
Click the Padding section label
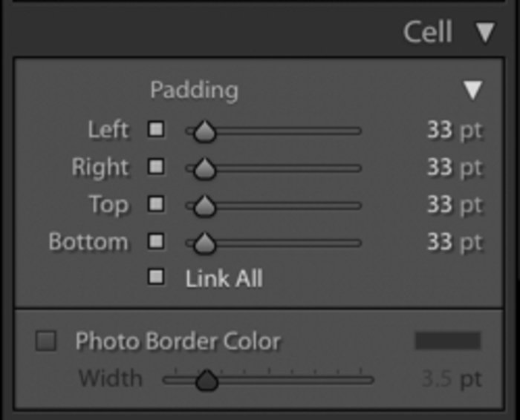tap(194, 90)
